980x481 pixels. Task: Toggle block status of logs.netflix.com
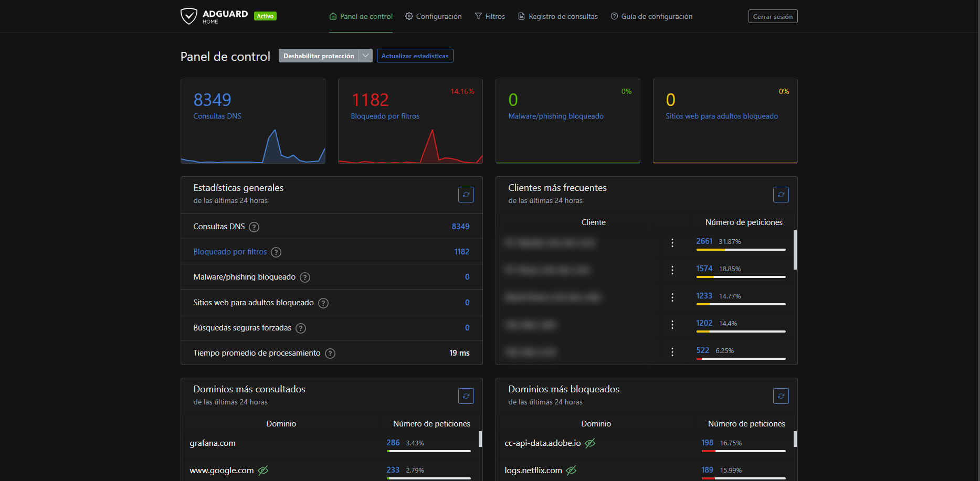[x=571, y=471]
